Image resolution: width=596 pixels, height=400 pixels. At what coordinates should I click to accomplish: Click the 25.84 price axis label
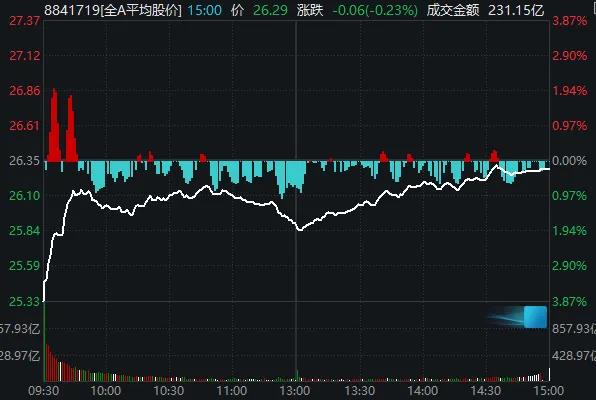point(24,230)
